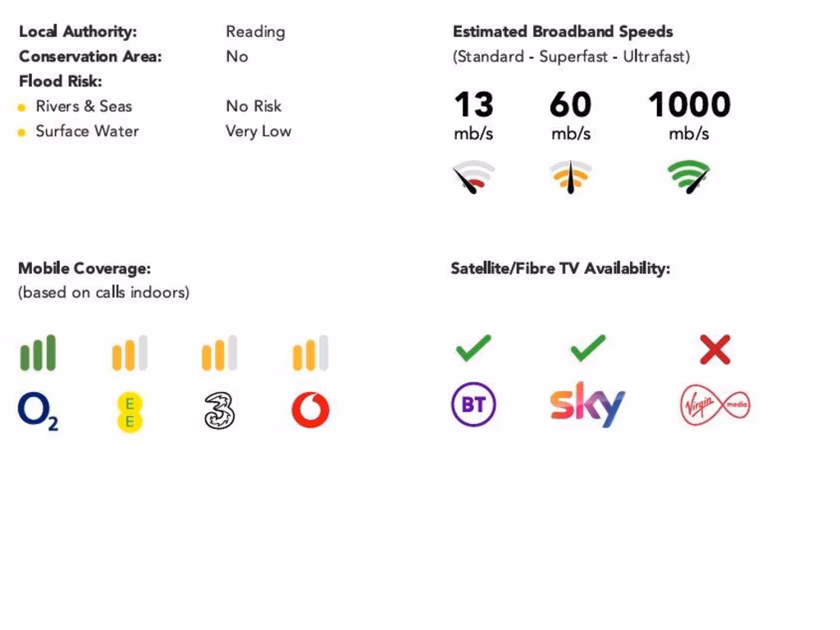
Task: Click the red cross above Virgin Media
Action: [x=714, y=349]
